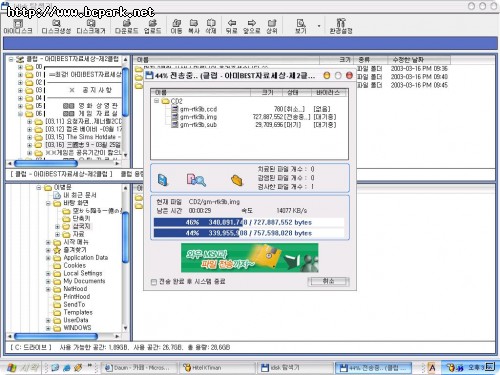
Task: Collapse the 06 folder in club tree
Action: click(20, 114)
